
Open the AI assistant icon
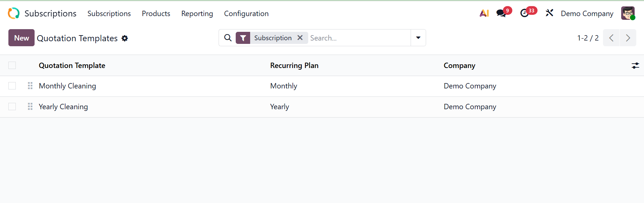[x=484, y=13]
